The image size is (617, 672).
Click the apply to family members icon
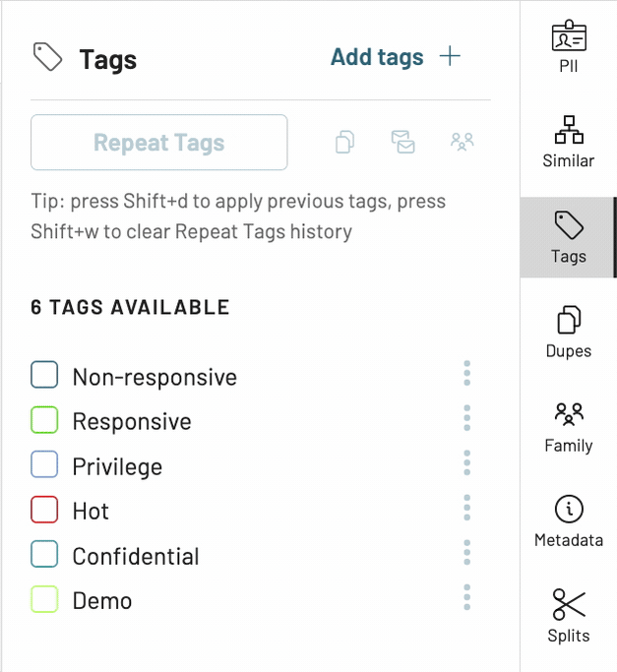point(462,142)
